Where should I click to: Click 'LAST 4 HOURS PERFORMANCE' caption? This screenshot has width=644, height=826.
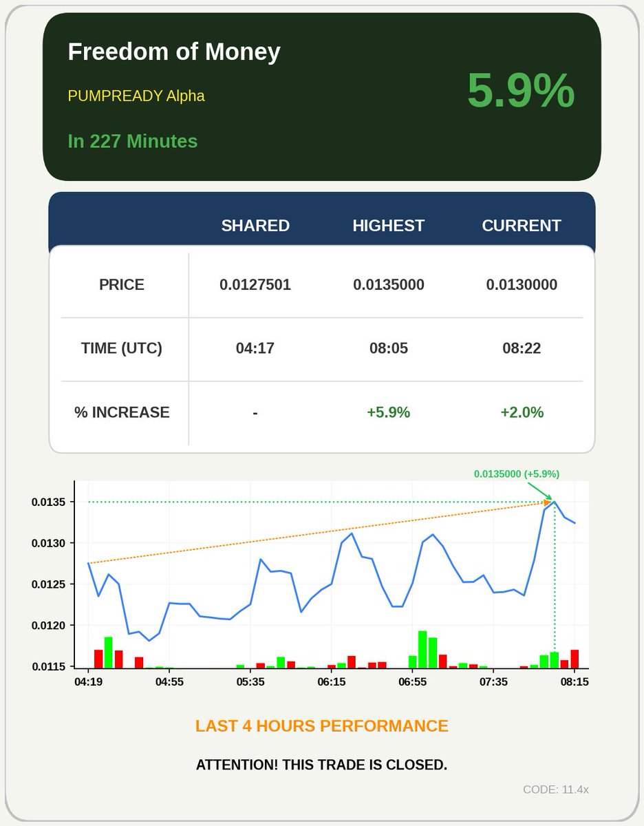point(322,726)
